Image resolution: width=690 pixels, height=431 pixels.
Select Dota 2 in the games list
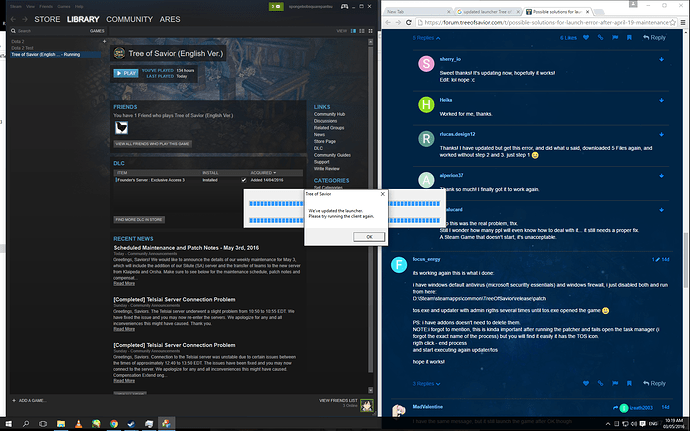click(x=18, y=42)
